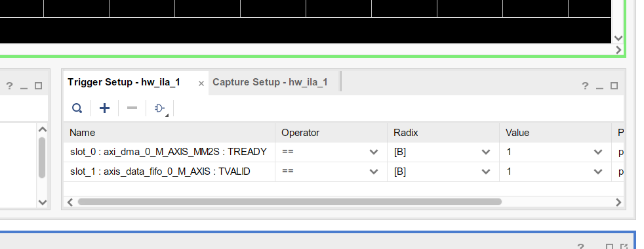The image size is (644, 249).
Task: Maximize the Trigger Setup panel
Action: coord(614,85)
